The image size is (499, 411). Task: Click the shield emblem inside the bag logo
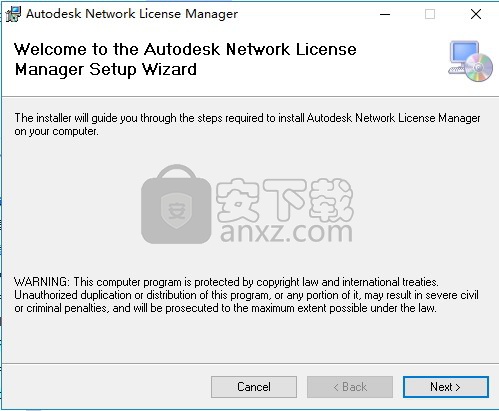point(176,211)
